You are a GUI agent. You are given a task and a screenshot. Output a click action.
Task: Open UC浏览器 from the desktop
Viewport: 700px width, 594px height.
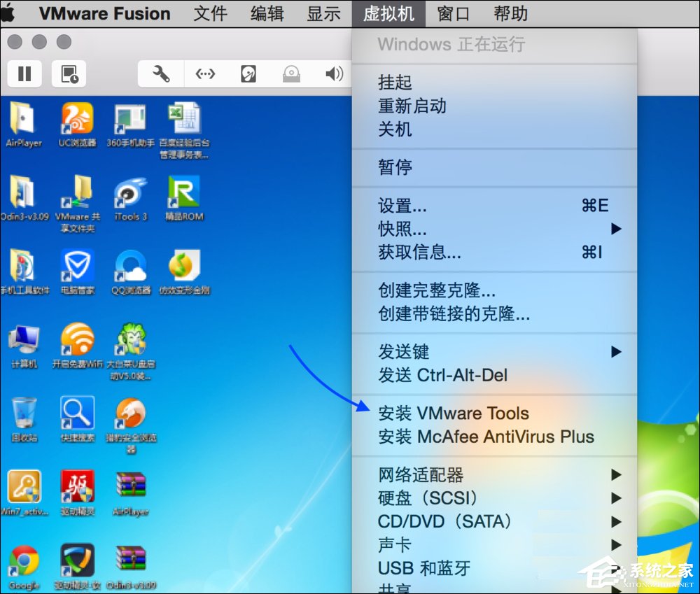pos(77,119)
